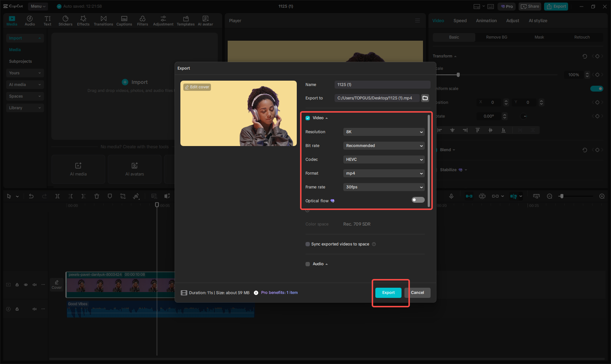Image resolution: width=611 pixels, height=364 pixels.
Task: Click the Scale slider in Transform settings
Action: pos(458,74)
